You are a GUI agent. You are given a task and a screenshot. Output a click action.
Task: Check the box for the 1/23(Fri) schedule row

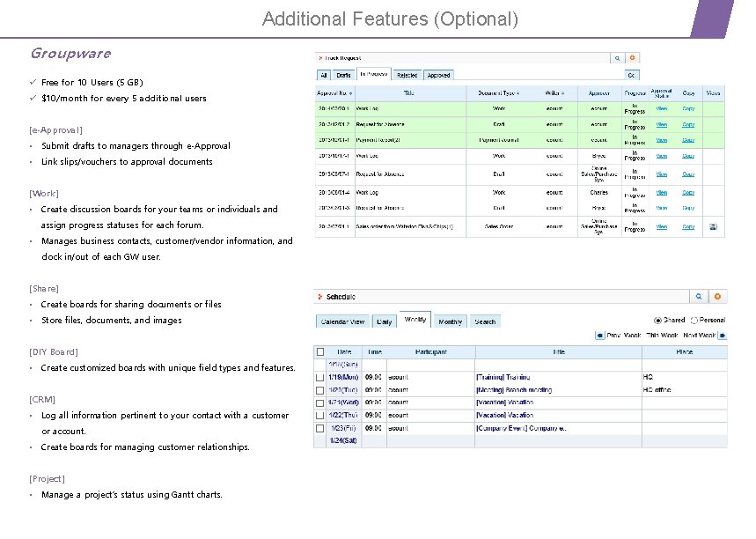click(319, 428)
